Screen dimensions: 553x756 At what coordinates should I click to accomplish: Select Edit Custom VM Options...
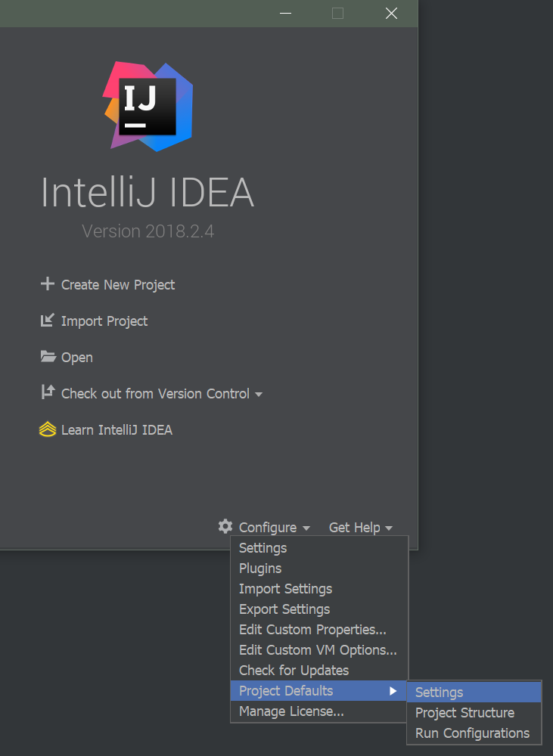pyautogui.click(x=319, y=650)
